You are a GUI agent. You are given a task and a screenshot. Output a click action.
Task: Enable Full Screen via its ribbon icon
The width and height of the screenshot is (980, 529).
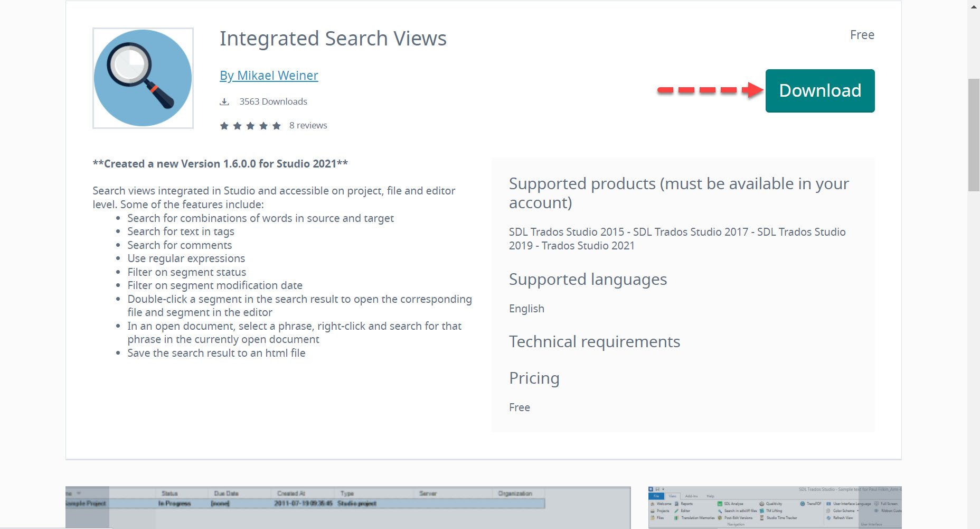[x=877, y=504]
